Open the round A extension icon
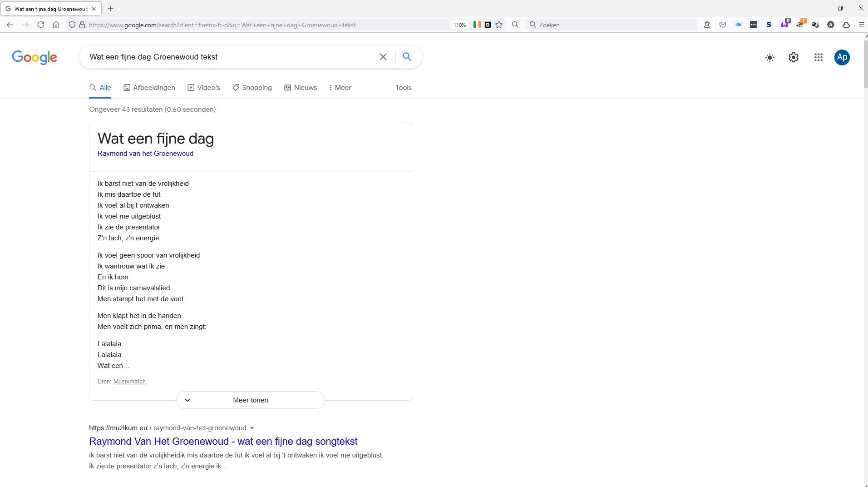This screenshot has height=487, width=868. [831, 25]
